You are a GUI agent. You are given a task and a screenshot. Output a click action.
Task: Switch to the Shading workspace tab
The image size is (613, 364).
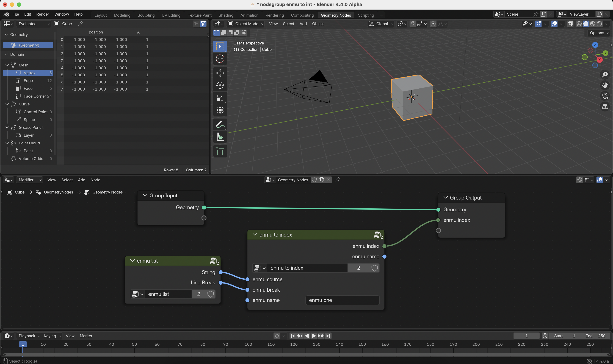coord(226,15)
